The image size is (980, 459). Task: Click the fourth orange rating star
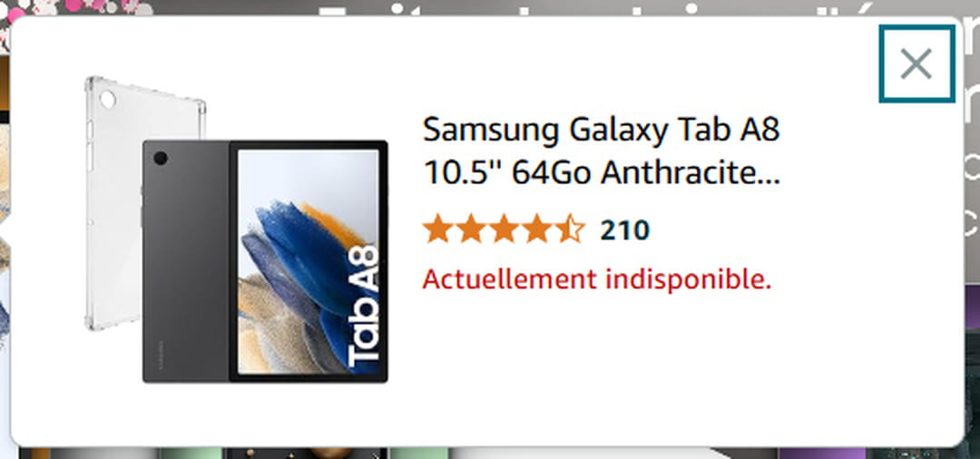pyautogui.click(x=537, y=229)
